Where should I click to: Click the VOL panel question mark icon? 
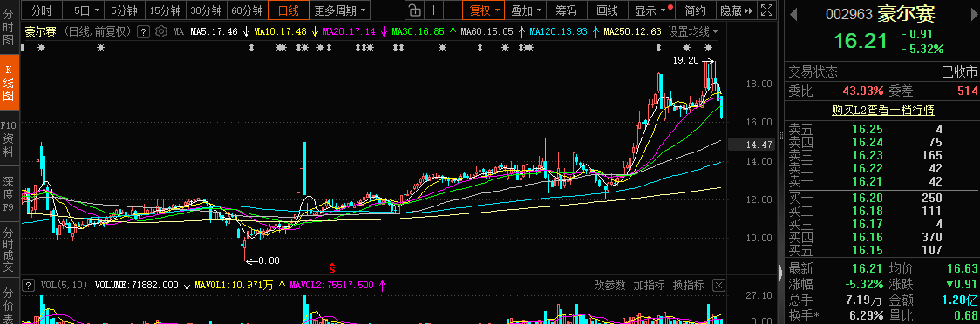coord(28,286)
